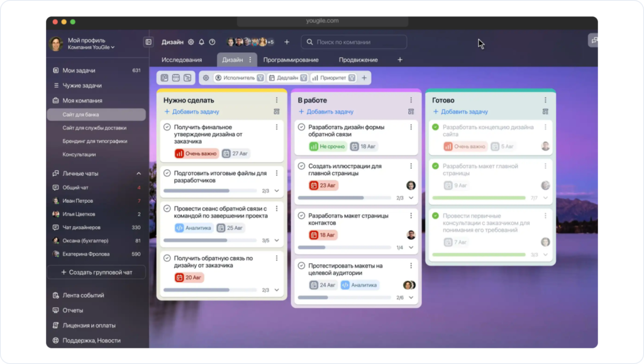Open menu of Нужно сделать column
Image resolution: width=644 pixels, height=364 pixels.
click(277, 100)
